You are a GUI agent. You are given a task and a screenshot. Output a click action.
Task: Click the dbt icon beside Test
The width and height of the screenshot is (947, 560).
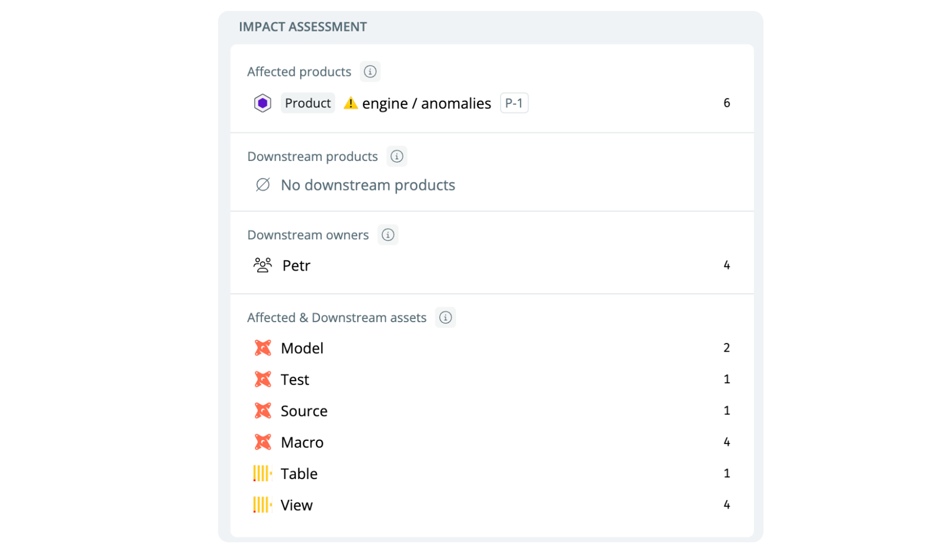pyautogui.click(x=263, y=379)
